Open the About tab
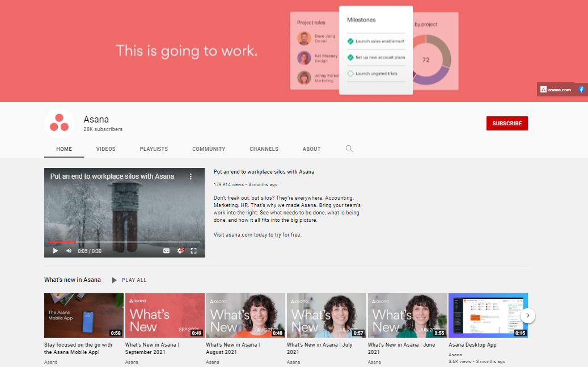The width and height of the screenshot is (588, 367). click(311, 149)
